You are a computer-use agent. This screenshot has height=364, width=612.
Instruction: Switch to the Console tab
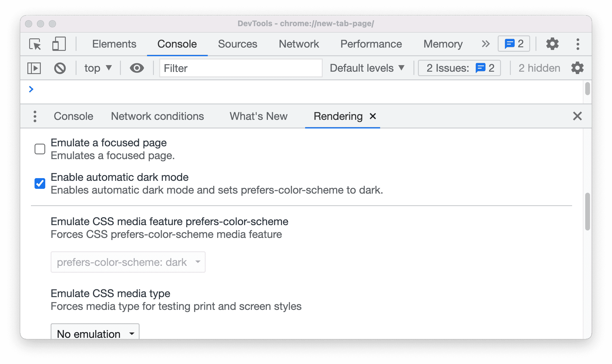point(72,116)
